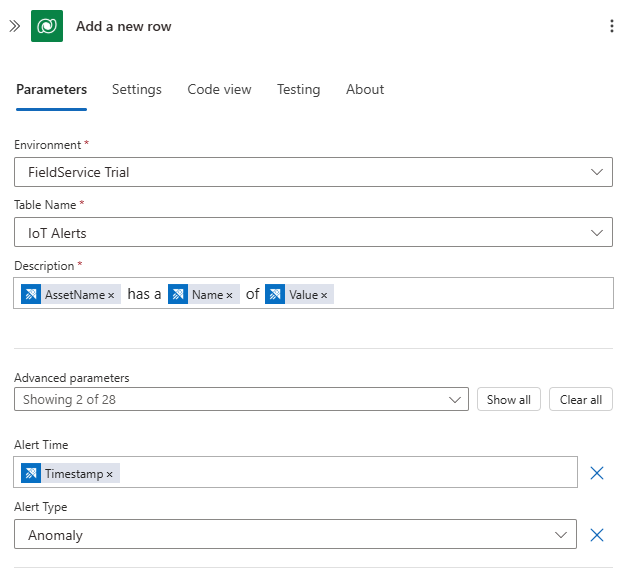The width and height of the screenshot is (622, 581).
Task: Click the AssetName dynamic content token
Action: click(74, 295)
